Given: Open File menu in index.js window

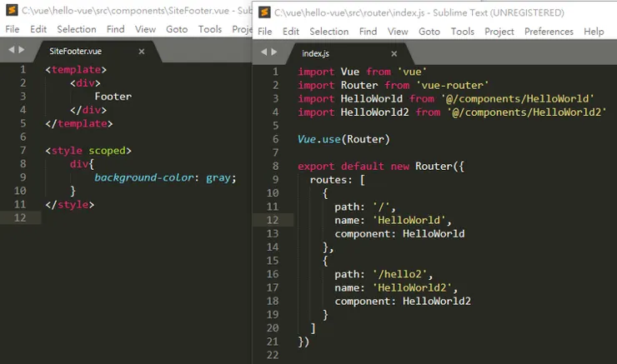Looking at the screenshot, I should [265, 32].
